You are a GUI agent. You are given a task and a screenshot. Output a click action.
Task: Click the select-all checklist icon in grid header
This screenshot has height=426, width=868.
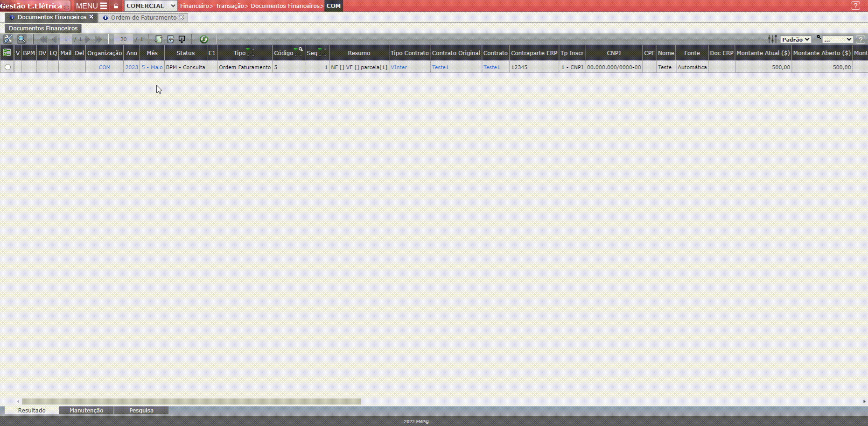[7, 53]
